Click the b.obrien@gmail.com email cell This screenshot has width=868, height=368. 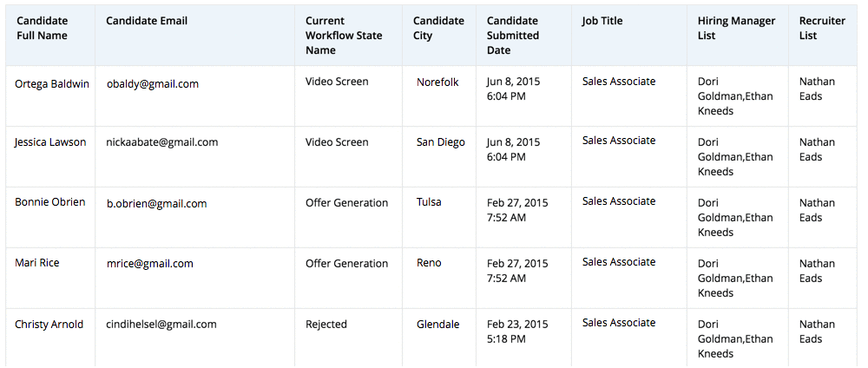pyautogui.click(x=157, y=204)
